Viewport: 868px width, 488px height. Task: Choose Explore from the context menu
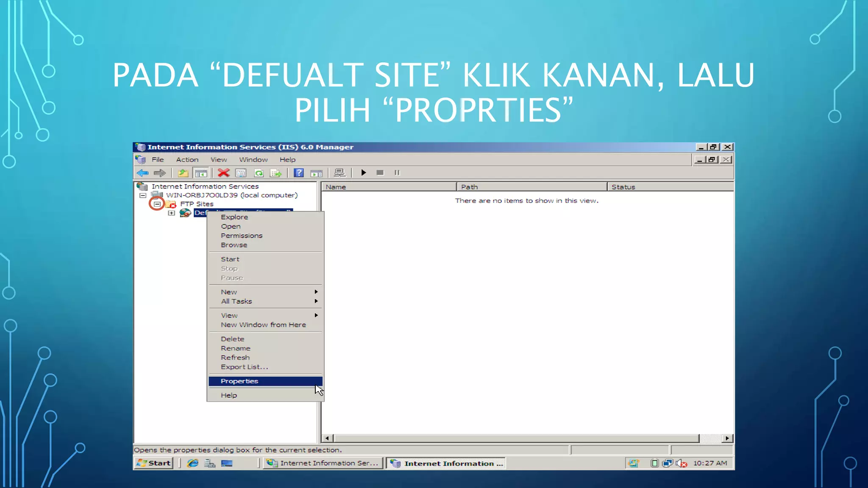(x=265, y=217)
